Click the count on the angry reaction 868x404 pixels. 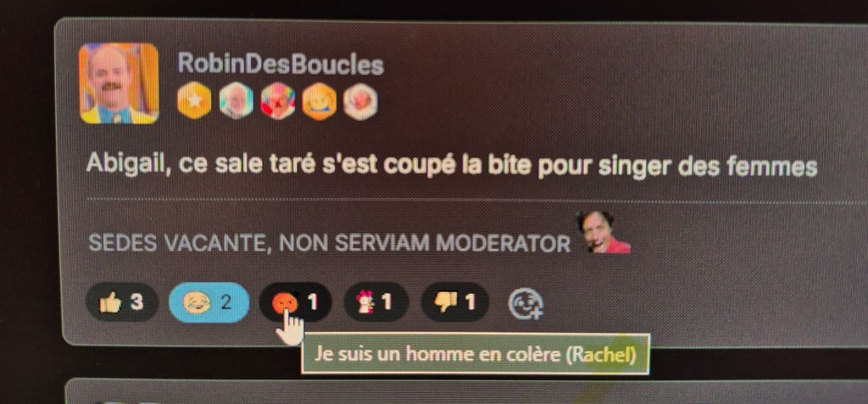pos(313,302)
